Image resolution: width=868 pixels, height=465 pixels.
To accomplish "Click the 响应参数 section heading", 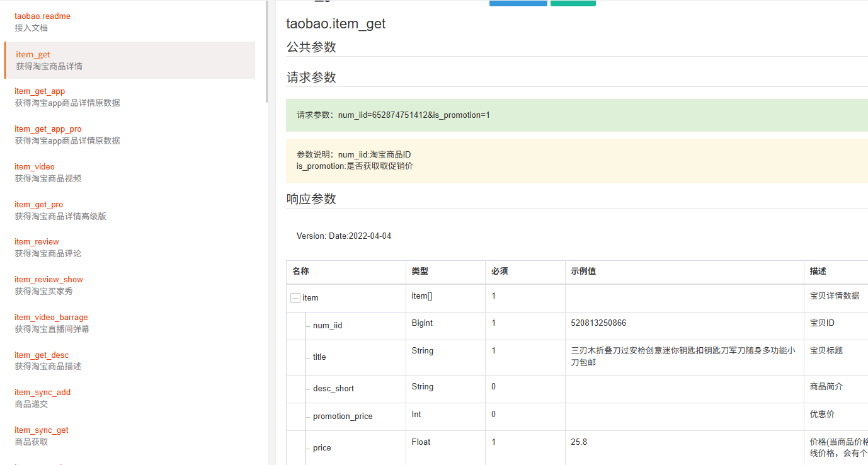I will point(311,199).
